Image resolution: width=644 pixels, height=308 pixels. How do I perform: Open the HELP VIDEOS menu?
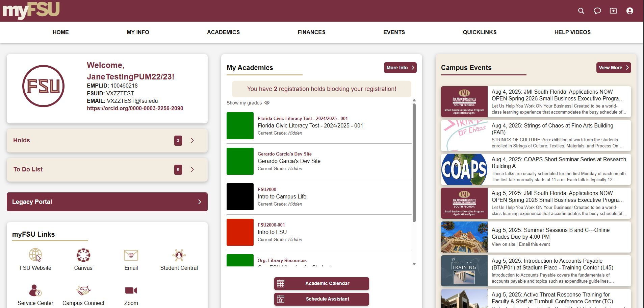[572, 32]
